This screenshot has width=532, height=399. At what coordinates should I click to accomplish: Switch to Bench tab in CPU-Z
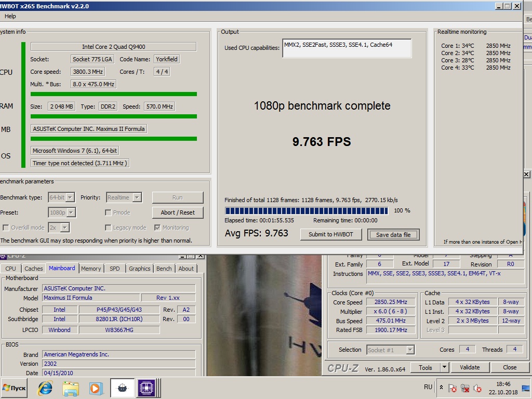tap(164, 269)
